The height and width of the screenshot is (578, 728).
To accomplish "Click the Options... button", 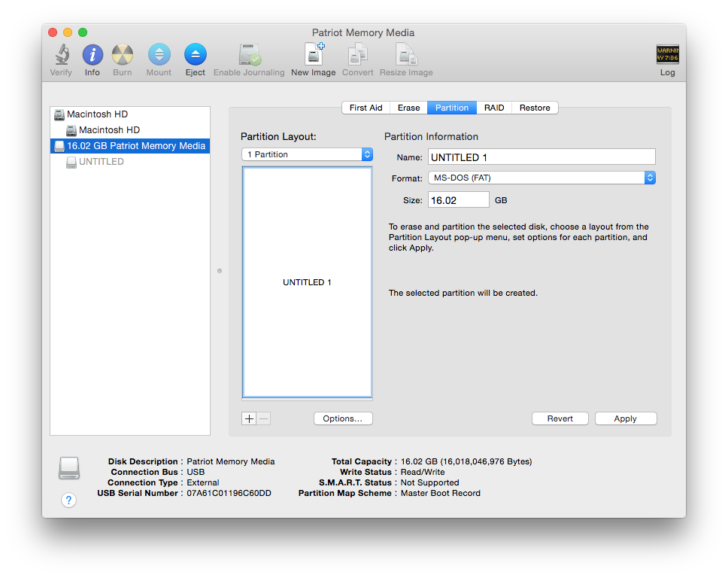I will click(343, 418).
